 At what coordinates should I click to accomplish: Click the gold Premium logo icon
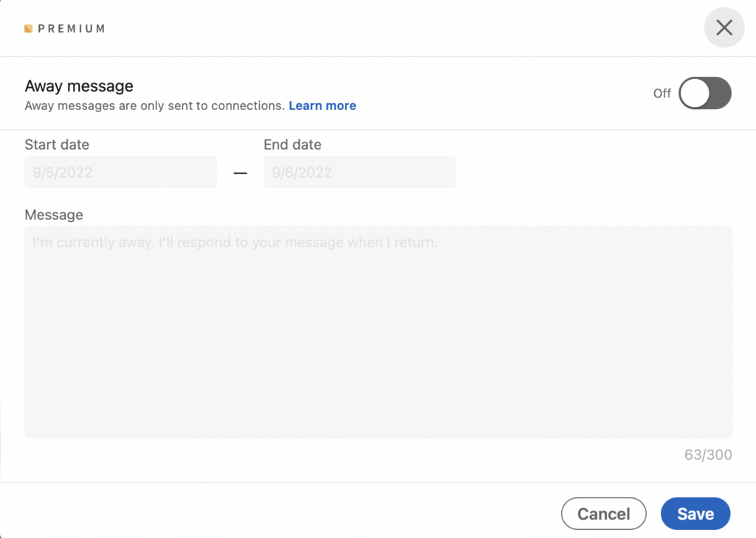tap(29, 29)
